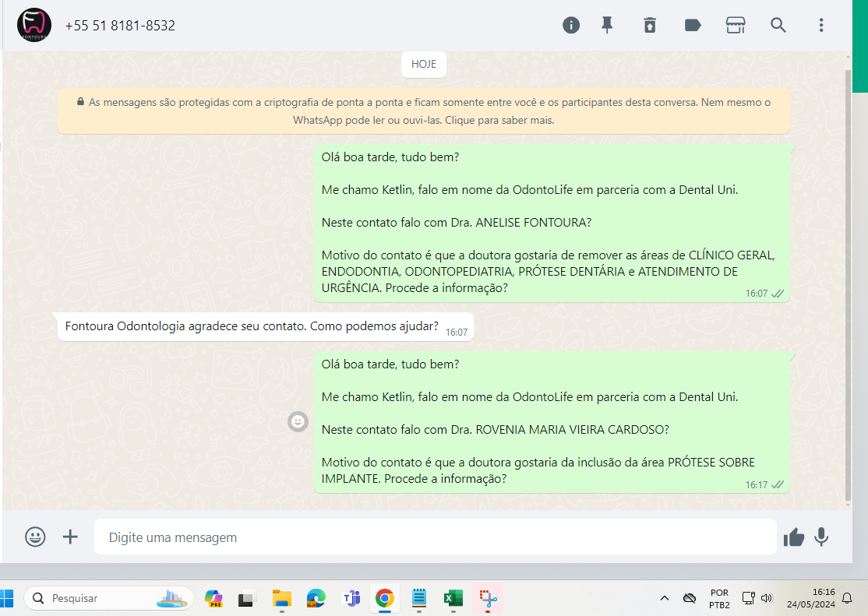Screen dimensions: 868x616
Task: Open the emoji picker in message bar
Action: [35, 537]
